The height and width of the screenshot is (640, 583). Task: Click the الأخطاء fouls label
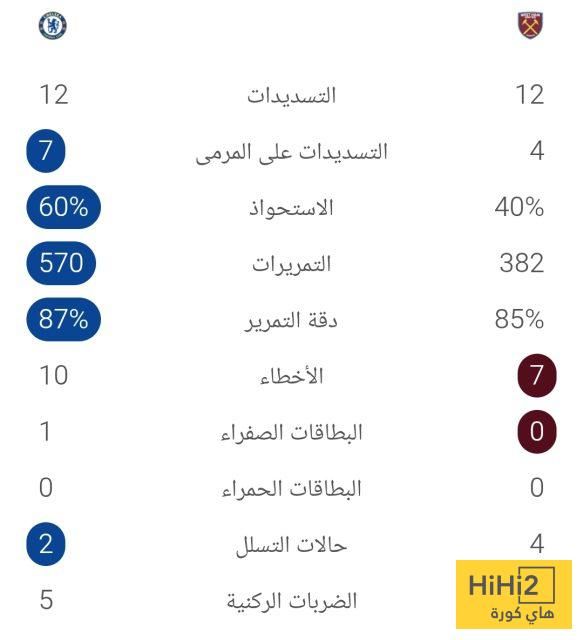(x=292, y=376)
